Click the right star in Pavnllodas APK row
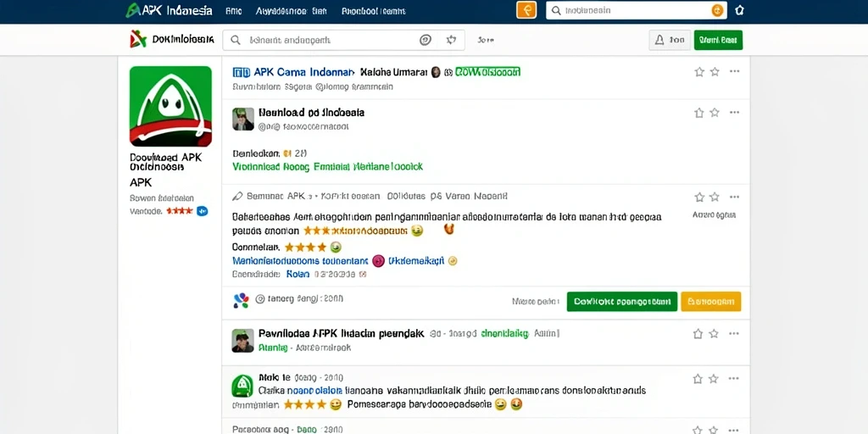 714,334
